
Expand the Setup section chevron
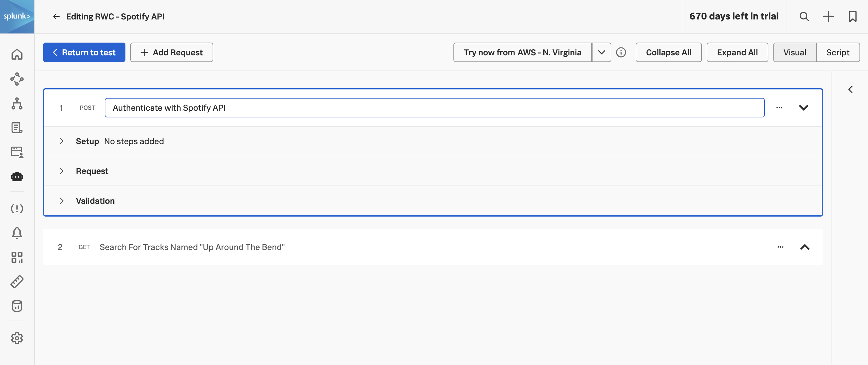(61, 141)
